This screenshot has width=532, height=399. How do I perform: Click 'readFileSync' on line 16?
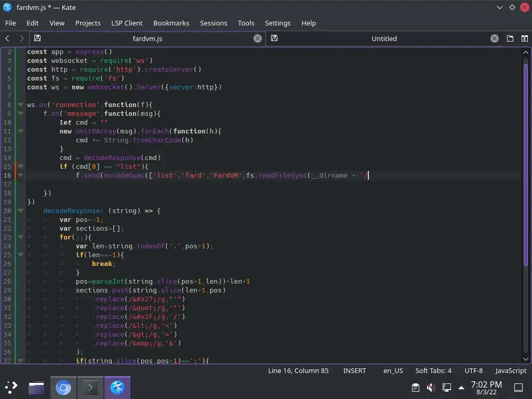(283, 175)
